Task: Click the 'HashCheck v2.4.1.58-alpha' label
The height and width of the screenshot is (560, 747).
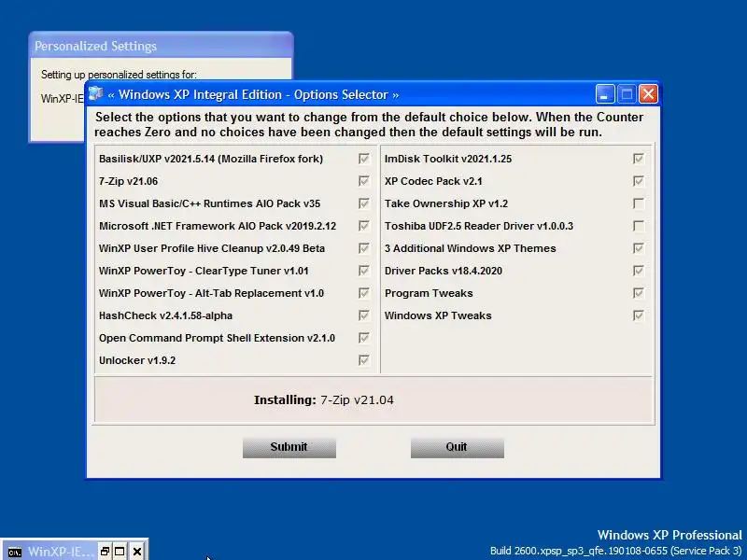Action: (166, 315)
